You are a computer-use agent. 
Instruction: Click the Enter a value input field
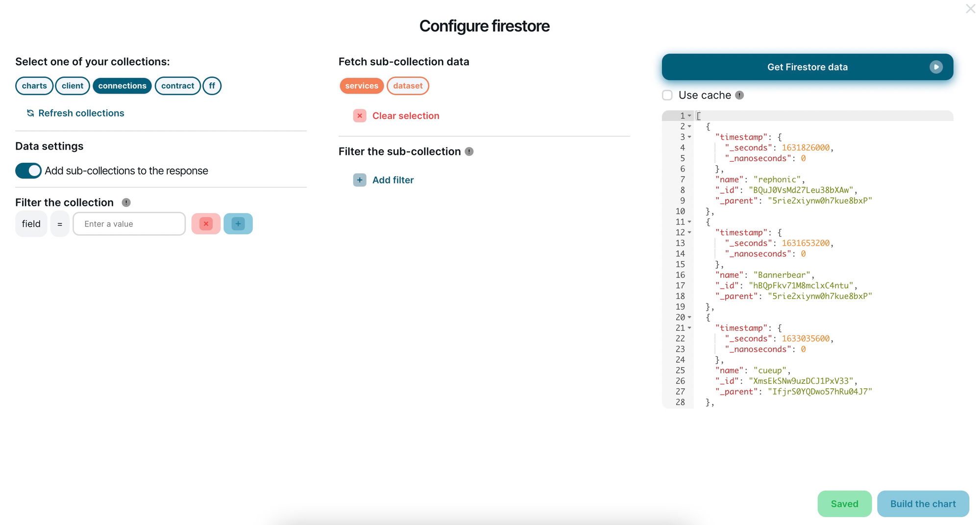point(129,224)
